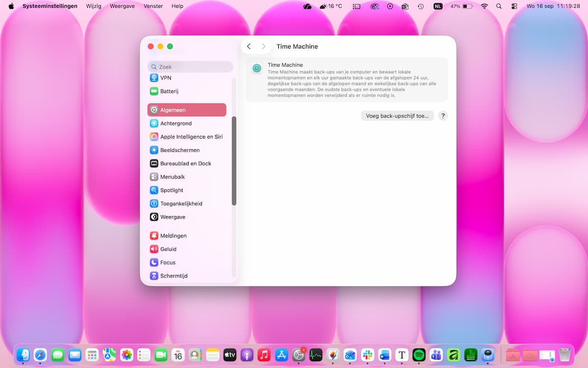
Task: Open the Wi-Fi menu bar item
Action: (484, 6)
